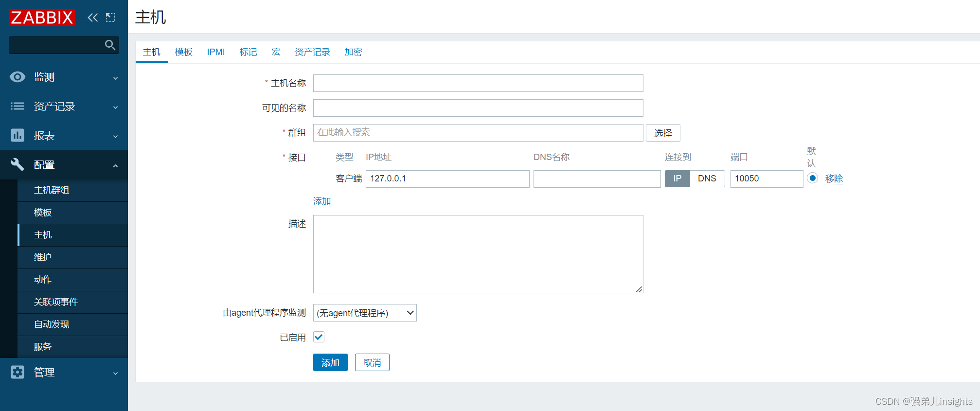Switch to the 模板 tab
Screen dimensions: 980x411
click(x=184, y=52)
